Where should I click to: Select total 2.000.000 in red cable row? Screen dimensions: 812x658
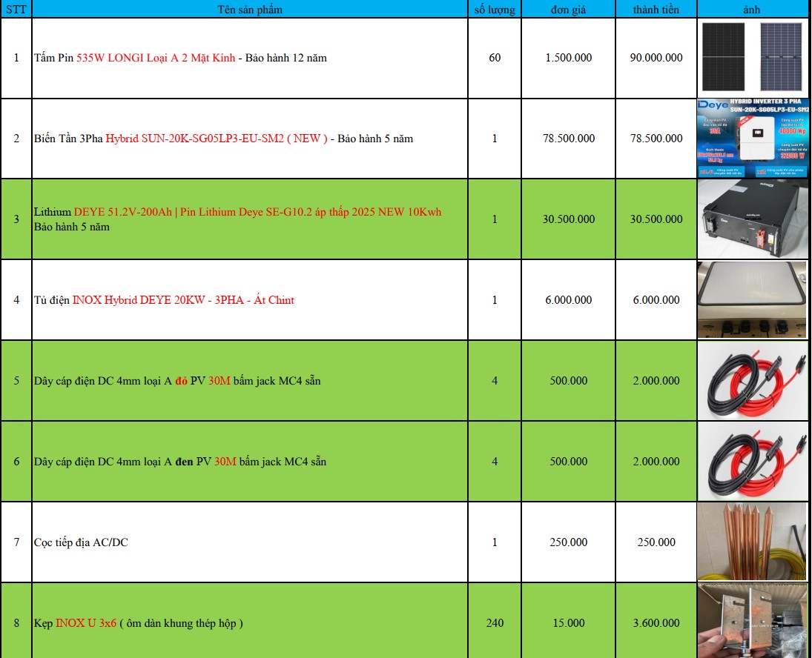tap(656, 381)
